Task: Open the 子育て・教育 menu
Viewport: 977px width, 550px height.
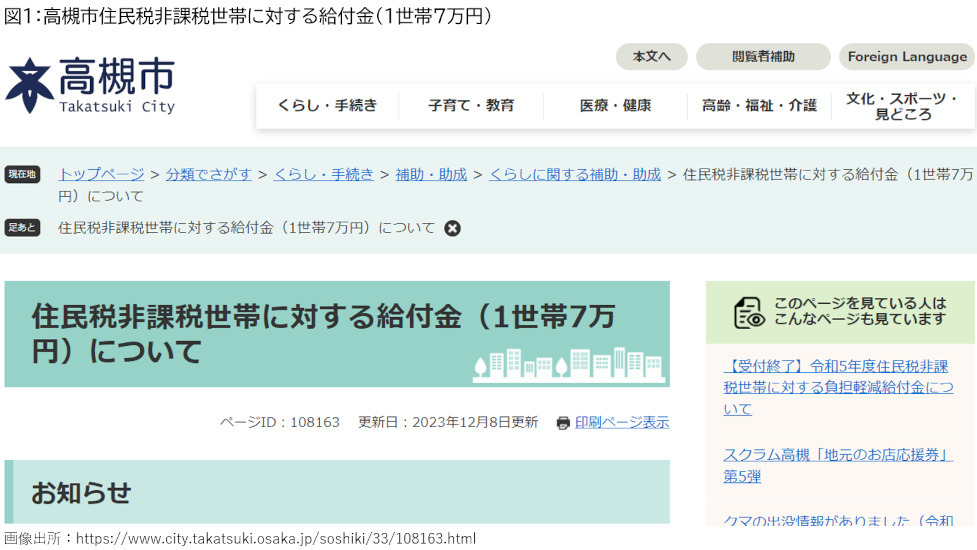Action: (x=471, y=106)
